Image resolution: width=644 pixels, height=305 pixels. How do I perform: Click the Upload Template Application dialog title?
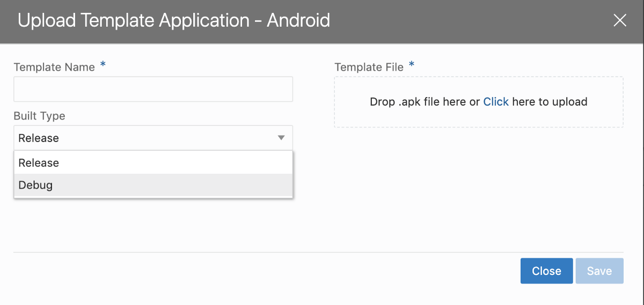point(174,21)
